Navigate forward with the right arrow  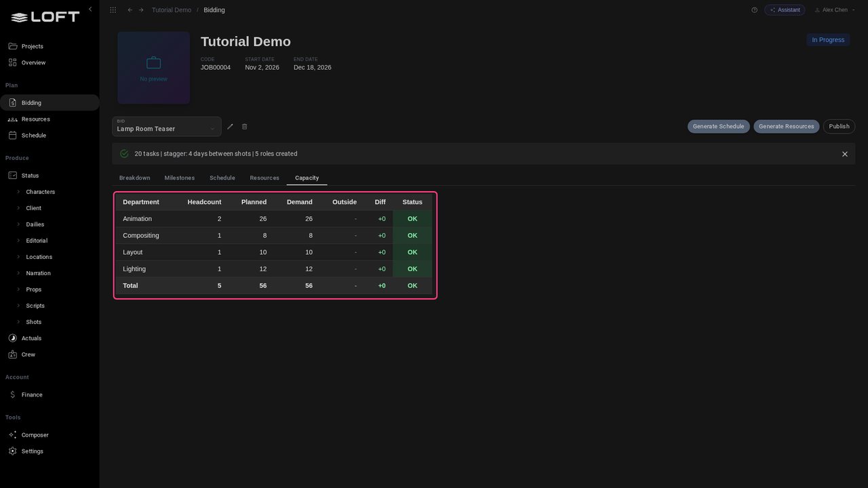tap(141, 10)
